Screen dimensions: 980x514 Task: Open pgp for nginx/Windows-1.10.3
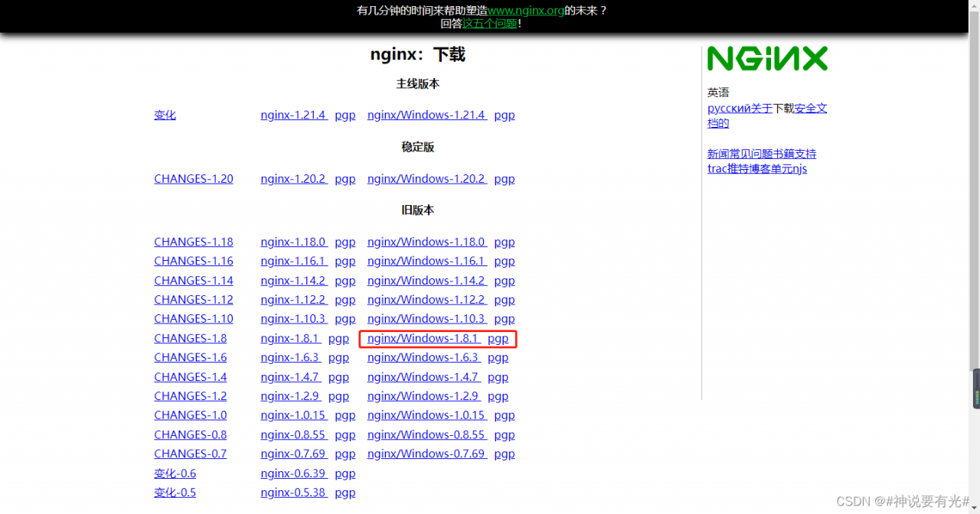coord(505,319)
